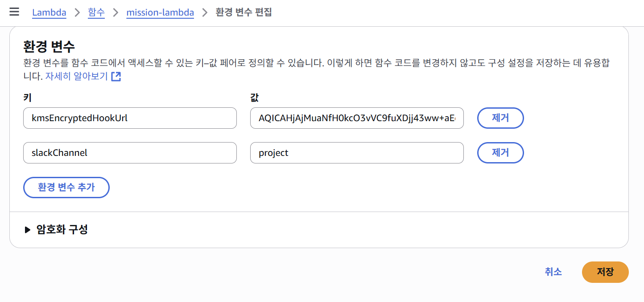This screenshot has width=644, height=302.
Task: Remove the slackChannel variable with 제거
Action: tap(500, 153)
